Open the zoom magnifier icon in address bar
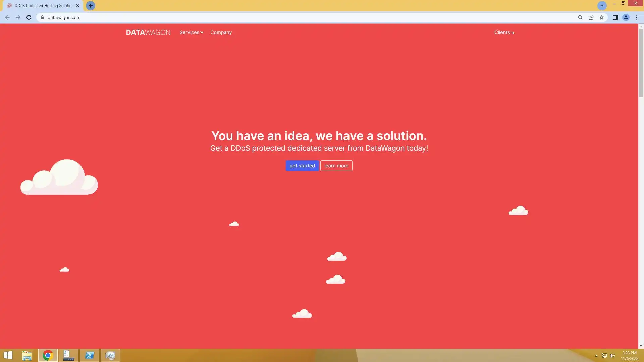Screen dimensions: 644x362 580,17
